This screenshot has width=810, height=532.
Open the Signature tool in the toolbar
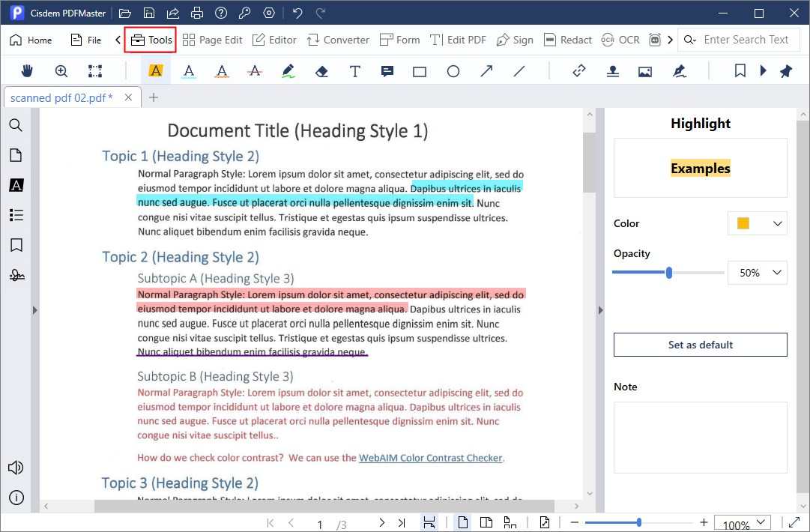point(680,70)
